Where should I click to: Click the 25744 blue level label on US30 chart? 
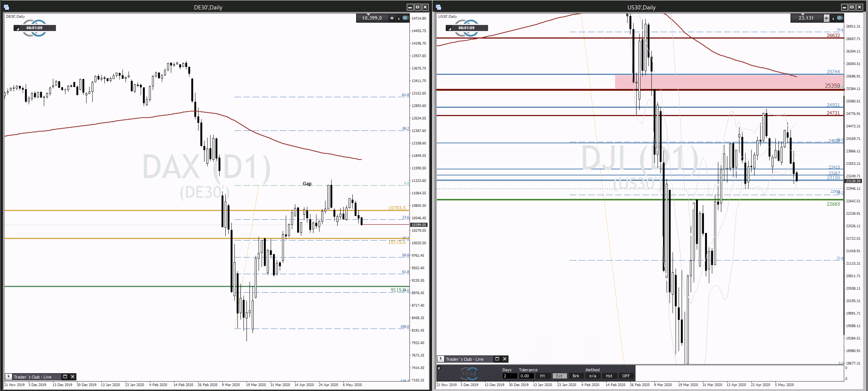(x=833, y=71)
